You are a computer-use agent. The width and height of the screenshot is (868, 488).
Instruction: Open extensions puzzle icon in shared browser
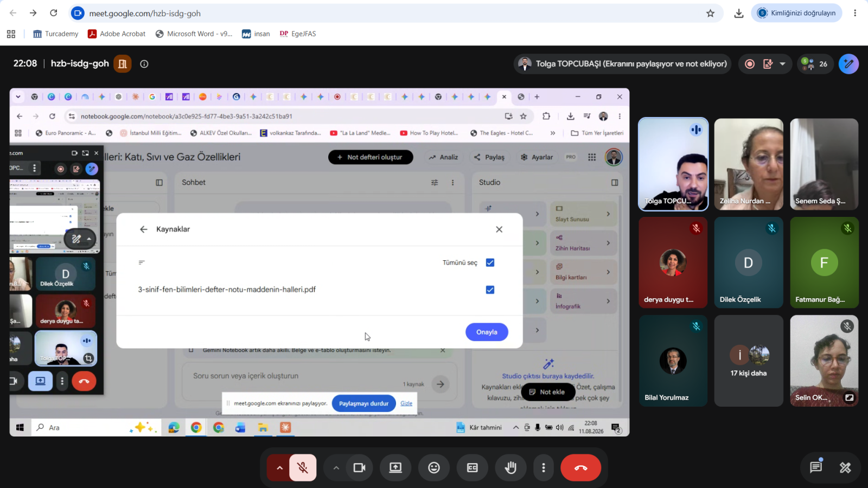coord(546,116)
